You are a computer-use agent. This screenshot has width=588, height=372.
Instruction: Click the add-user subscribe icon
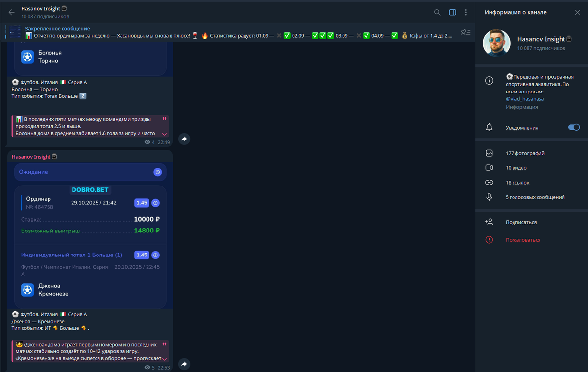click(489, 222)
